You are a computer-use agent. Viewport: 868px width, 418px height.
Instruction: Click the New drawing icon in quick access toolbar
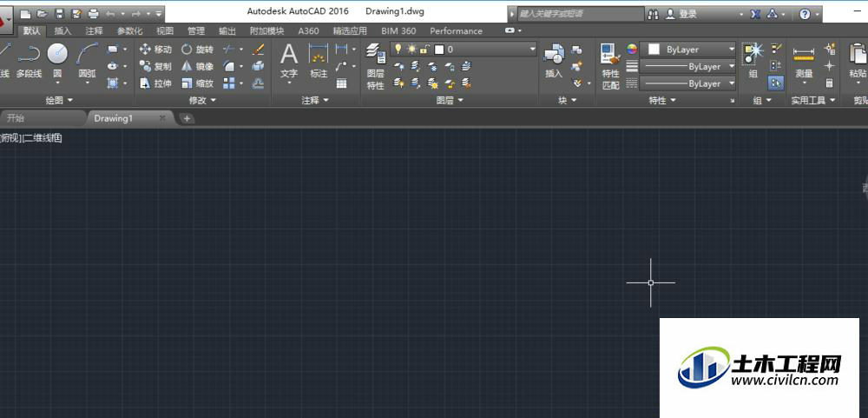25,13
